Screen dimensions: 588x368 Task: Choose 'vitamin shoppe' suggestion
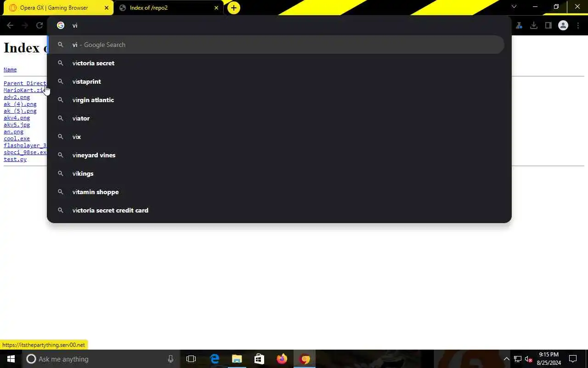coord(277,192)
